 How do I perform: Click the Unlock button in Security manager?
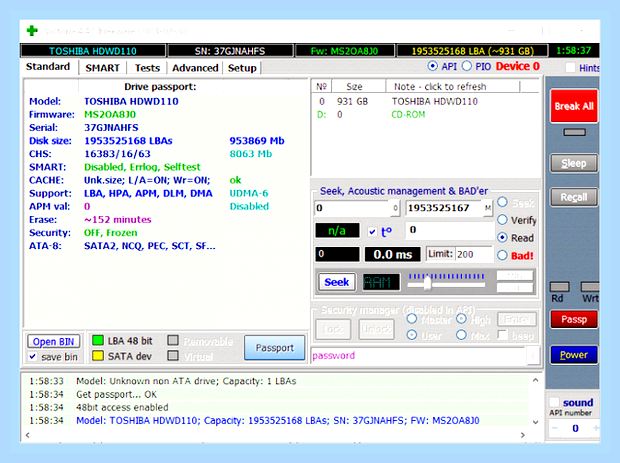click(376, 329)
